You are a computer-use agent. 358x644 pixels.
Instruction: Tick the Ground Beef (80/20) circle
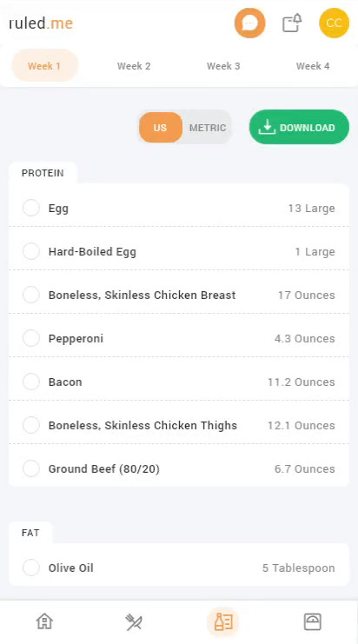31,468
